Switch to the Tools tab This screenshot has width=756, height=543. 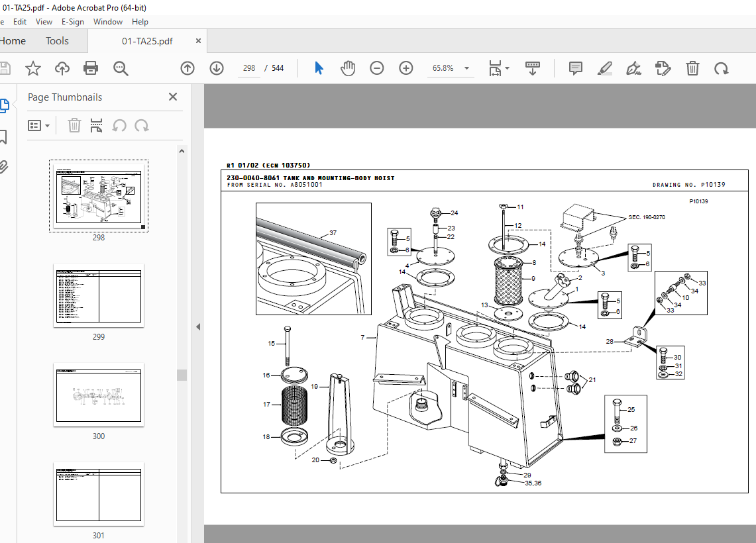click(x=58, y=41)
